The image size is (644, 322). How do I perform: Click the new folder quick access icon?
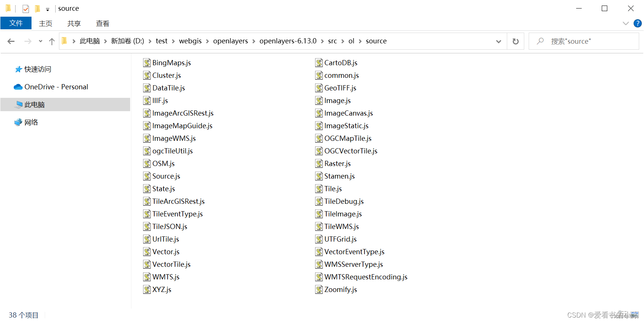point(37,9)
